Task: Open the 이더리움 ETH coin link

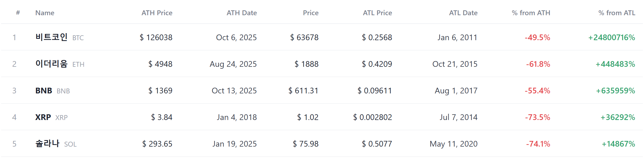Action: click(60, 64)
